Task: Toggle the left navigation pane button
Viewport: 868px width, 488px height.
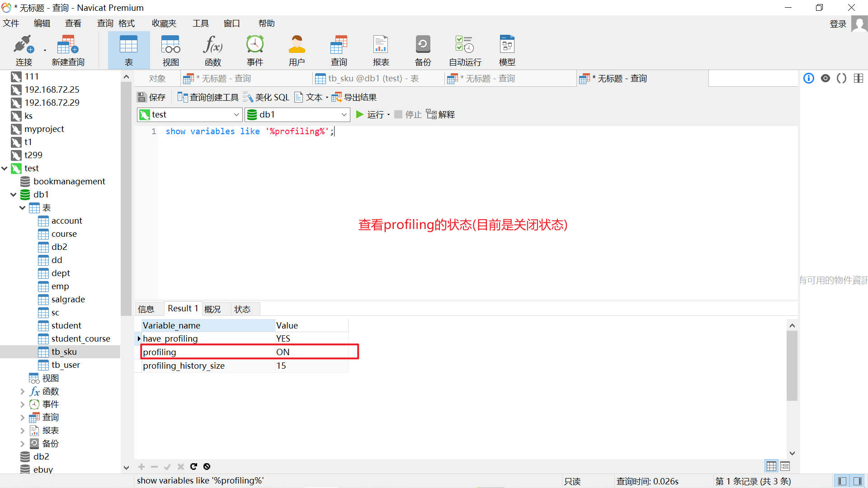Action: point(842,481)
